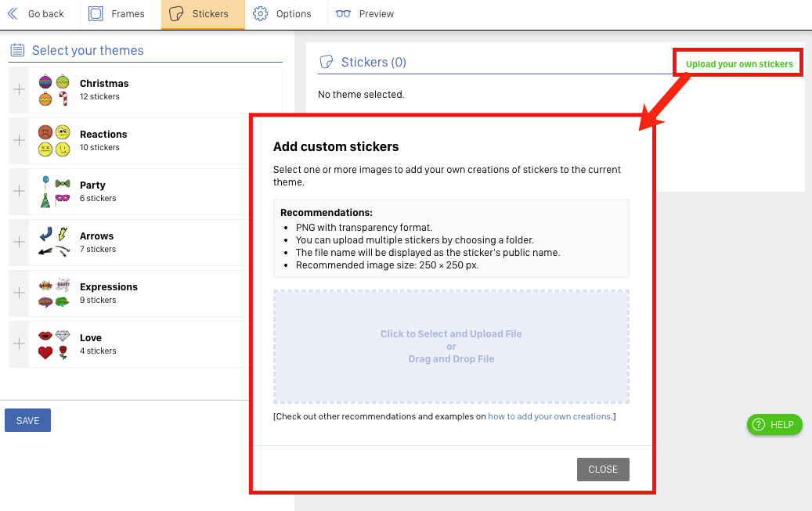Click the Select your themes calendar icon
This screenshot has height=511, width=812.
coord(17,50)
